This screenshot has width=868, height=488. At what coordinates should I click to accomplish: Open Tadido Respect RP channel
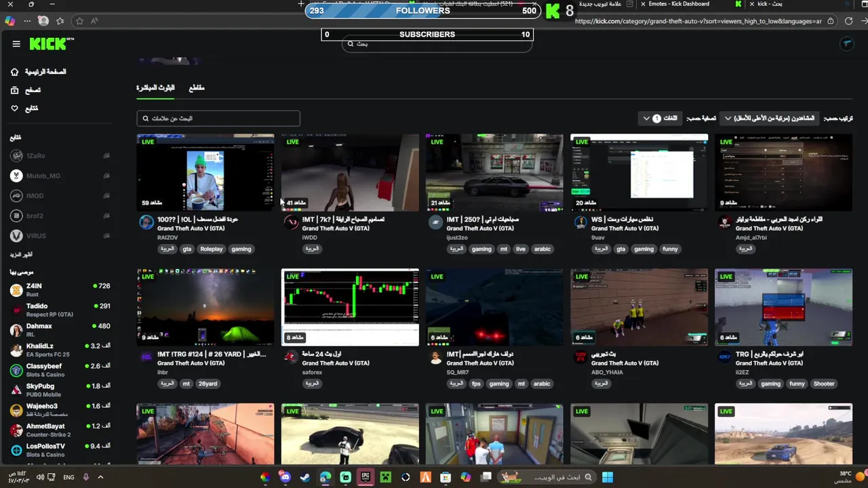pyautogui.click(x=60, y=310)
